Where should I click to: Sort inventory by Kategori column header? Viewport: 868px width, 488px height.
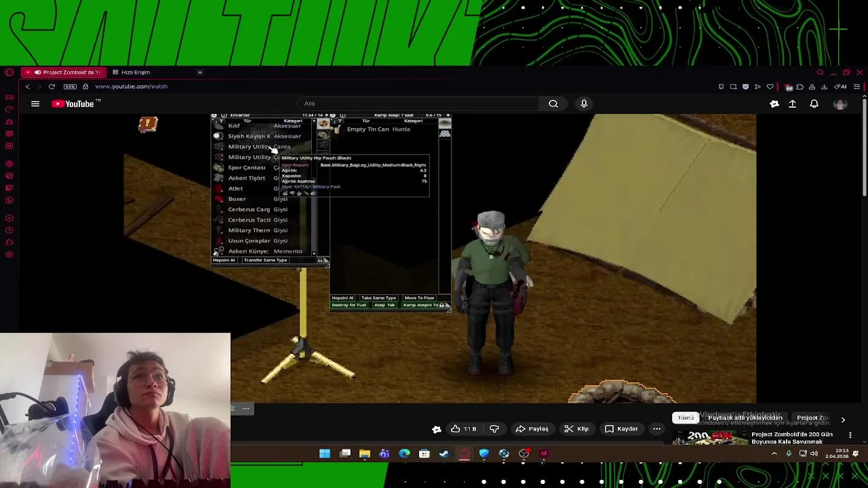292,121
